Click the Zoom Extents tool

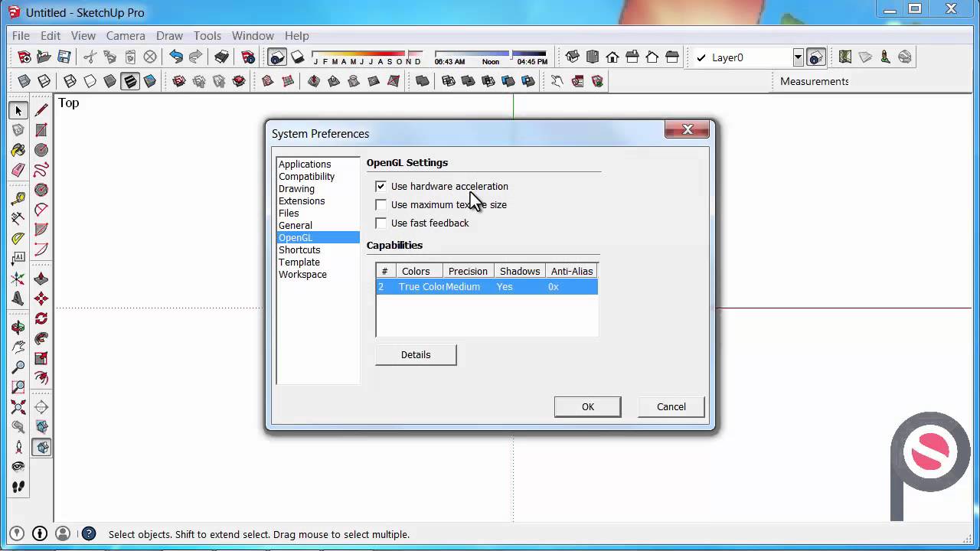point(18,407)
